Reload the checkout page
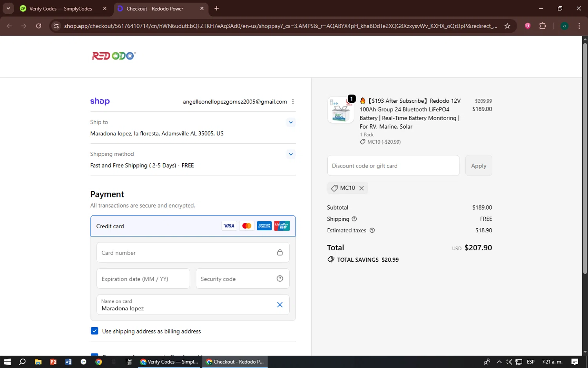The width and height of the screenshot is (588, 368). [38, 26]
